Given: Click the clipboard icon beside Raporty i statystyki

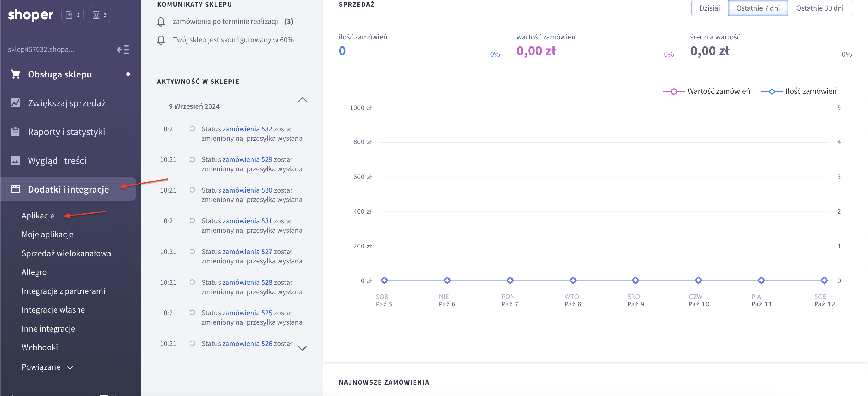Looking at the screenshot, I should click(x=15, y=132).
